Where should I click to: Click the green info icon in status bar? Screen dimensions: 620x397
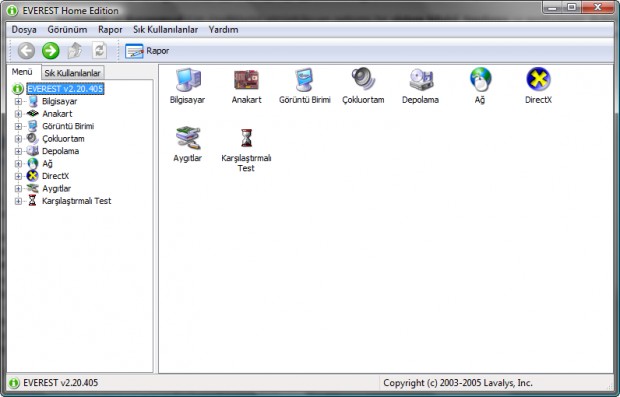coord(14,383)
